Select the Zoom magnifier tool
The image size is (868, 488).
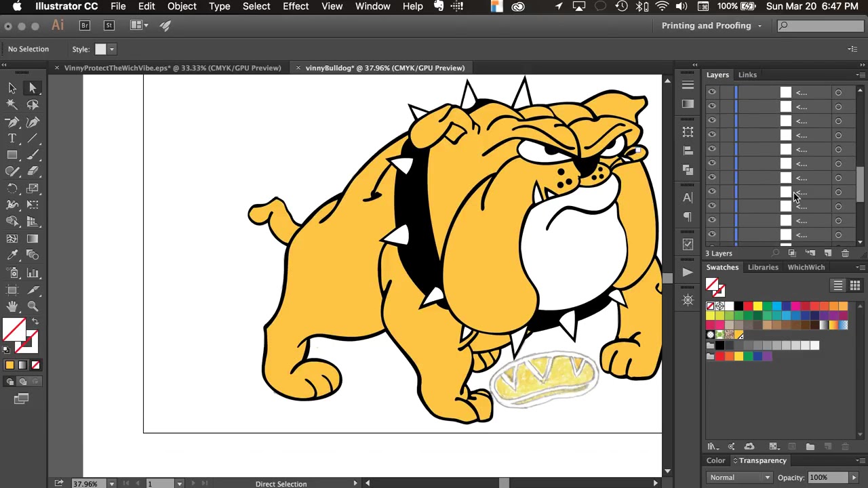(33, 306)
